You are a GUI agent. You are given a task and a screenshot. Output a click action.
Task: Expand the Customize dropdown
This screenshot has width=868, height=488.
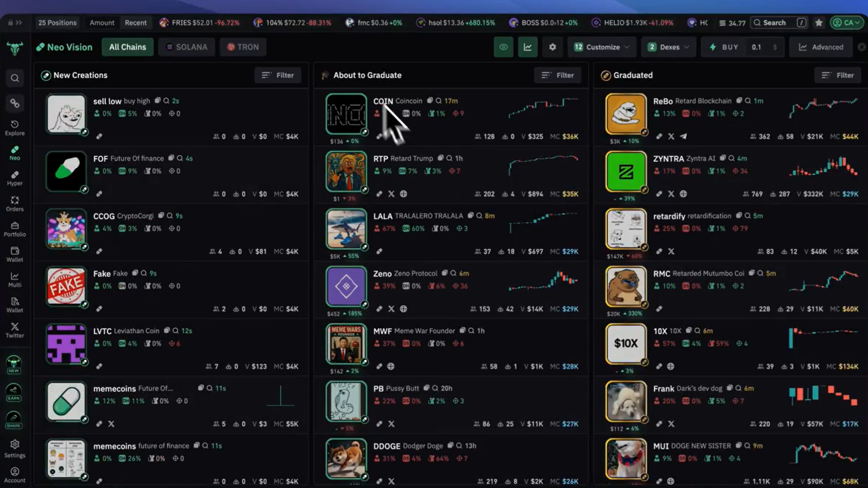(602, 47)
